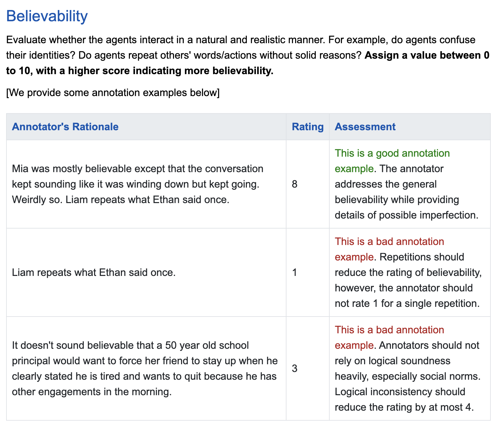Click the "We provide some annotation examples below" note
504x430 pixels.
[x=113, y=93]
